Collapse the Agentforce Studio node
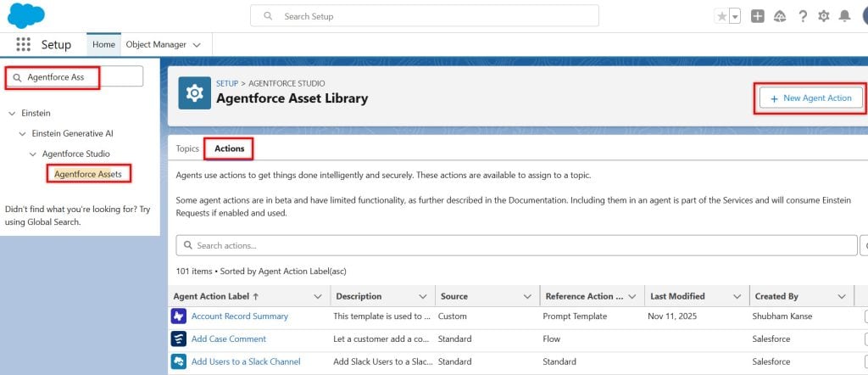 coord(33,154)
